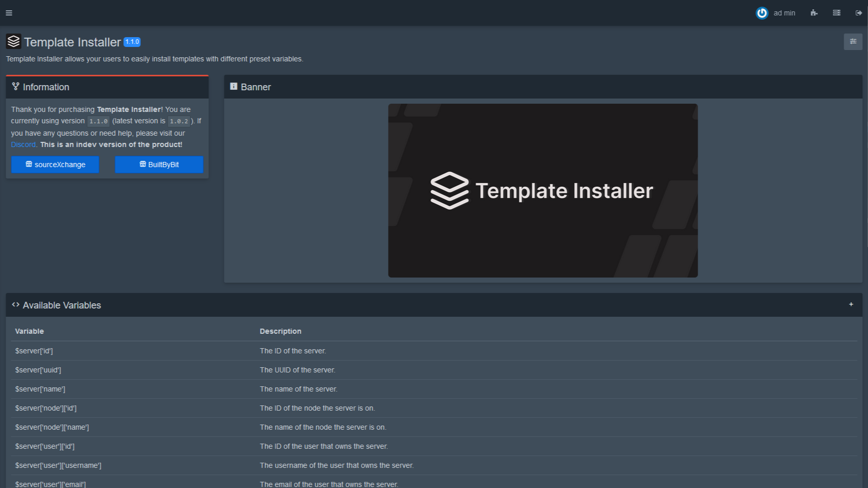Open the hamburger navigation menu
This screenshot has width=868, height=488.
point(9,12)
